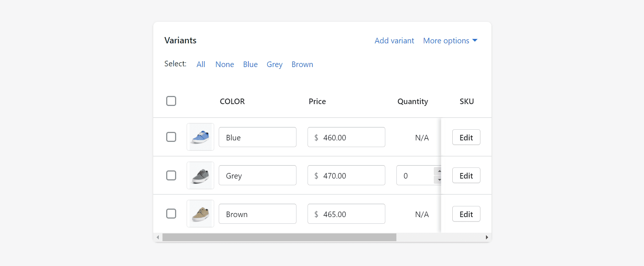
Task: Check the Blue variant checkbox
Action: tap(171, 137)
